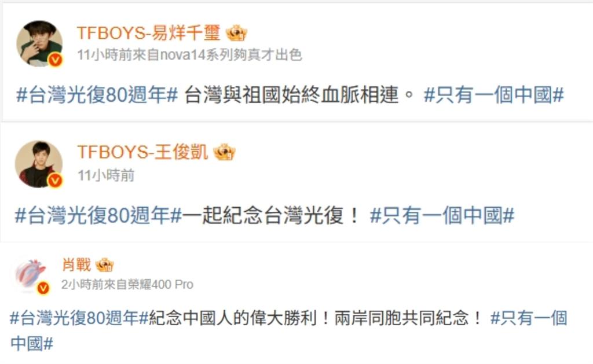Open username link TFBOYS-易烊千璽
The height and width of the screenshot is (364, 593).
click(x=149, y=33)
